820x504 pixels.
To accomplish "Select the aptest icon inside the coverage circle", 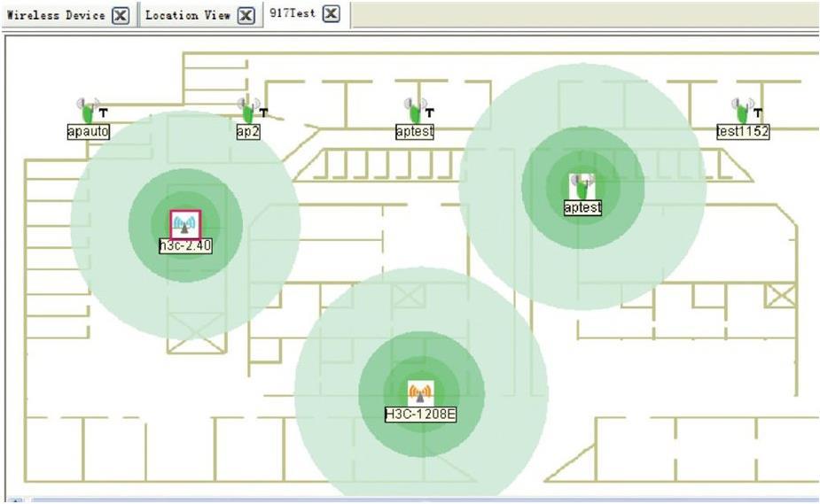I will coord(582,186).
